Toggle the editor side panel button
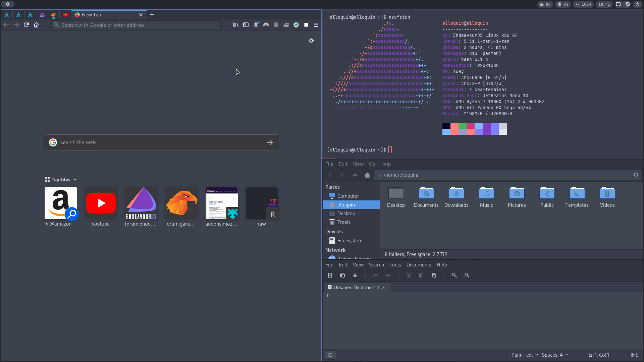644x362 pixels. (x=330, y=355)
